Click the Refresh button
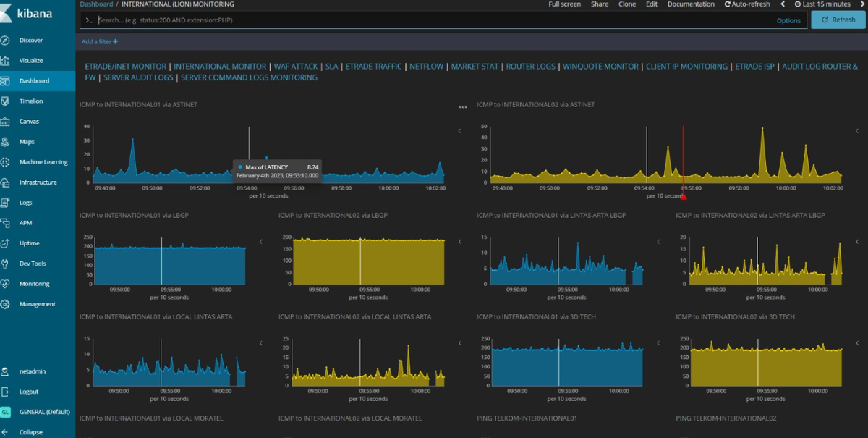 pyautogui.click(x=838, y=20)
